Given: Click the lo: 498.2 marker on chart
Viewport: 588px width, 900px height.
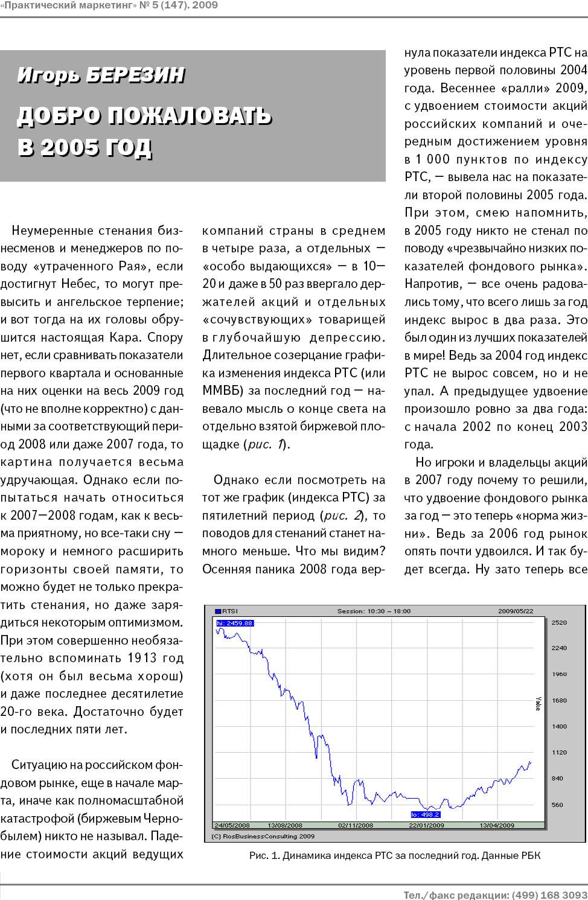Looking at the screenshot, I should tap(427, 814).
